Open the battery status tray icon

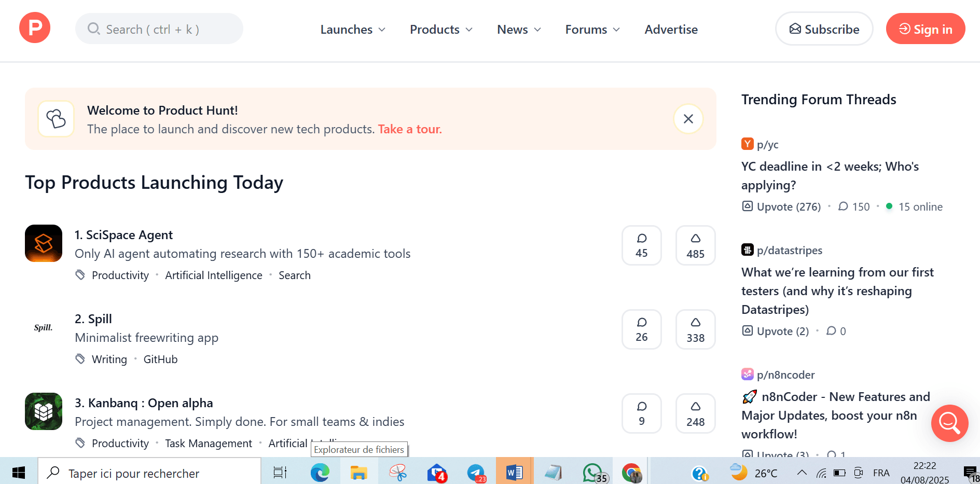point(839,473)
